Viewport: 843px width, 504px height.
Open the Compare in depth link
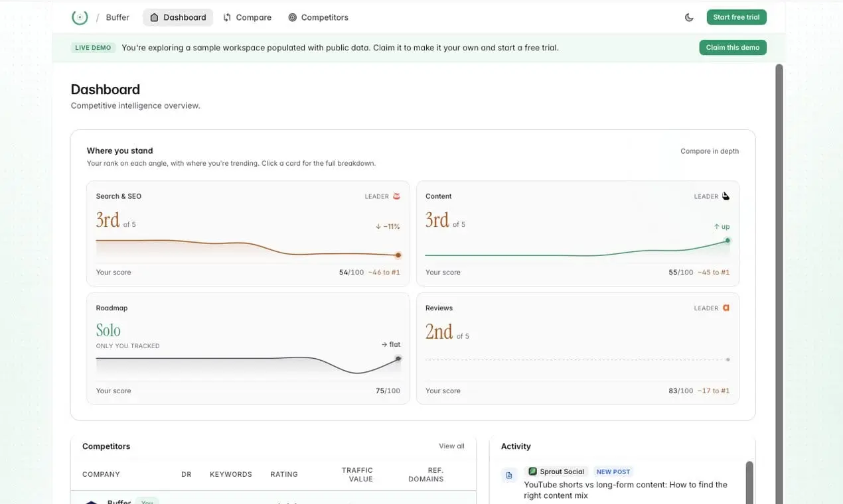coord(710,151)
